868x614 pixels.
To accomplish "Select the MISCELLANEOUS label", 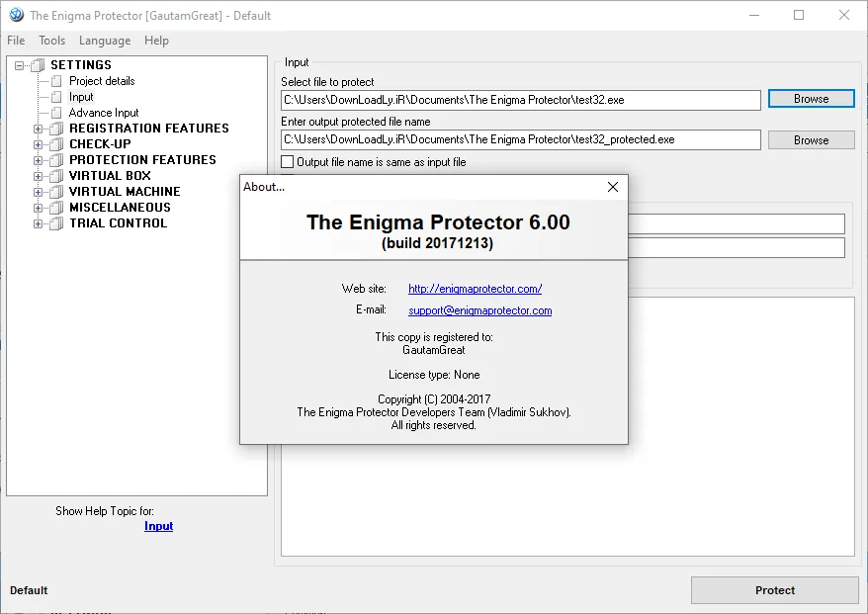I will [x=121, y=208].
